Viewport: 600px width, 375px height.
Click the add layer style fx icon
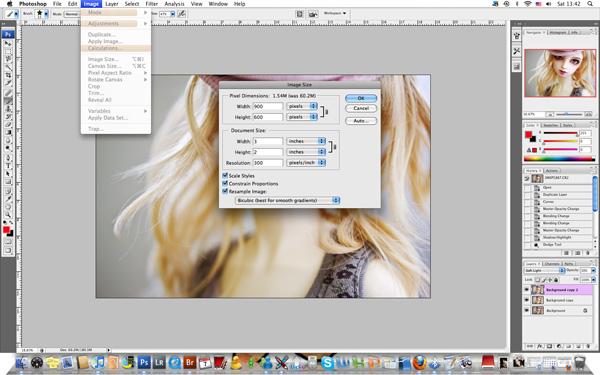pos(540,346)
